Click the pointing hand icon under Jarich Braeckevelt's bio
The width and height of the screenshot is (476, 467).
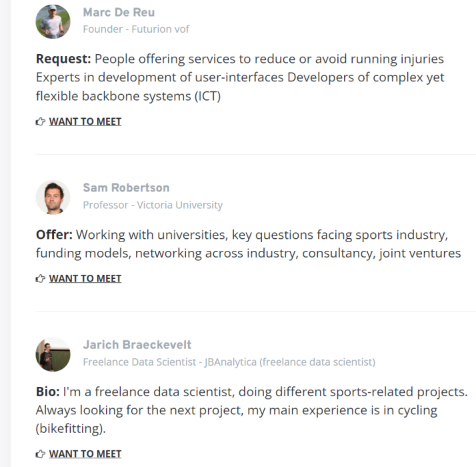click(40, 454)
